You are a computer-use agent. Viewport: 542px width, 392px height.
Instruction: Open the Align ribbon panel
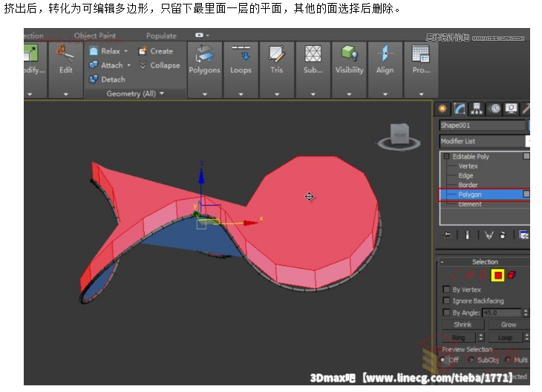pyautogui.click(x=385, y=59)
